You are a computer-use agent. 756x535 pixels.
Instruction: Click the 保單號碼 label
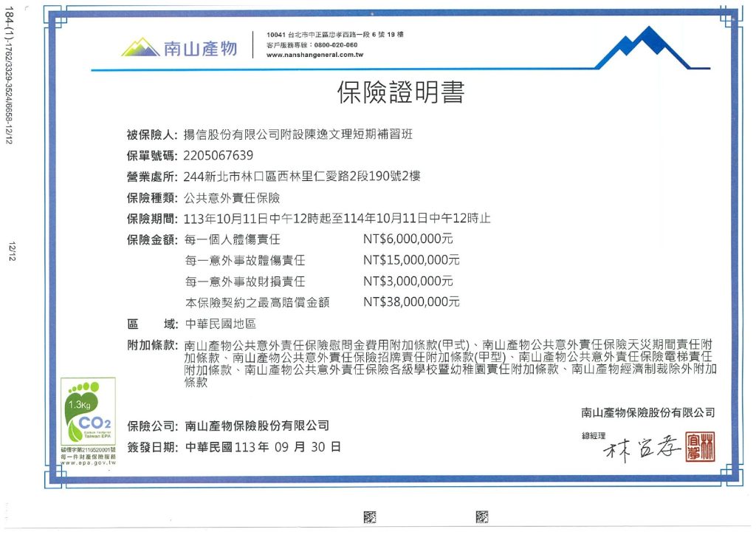pyautogui.click(x=152, y=155)
